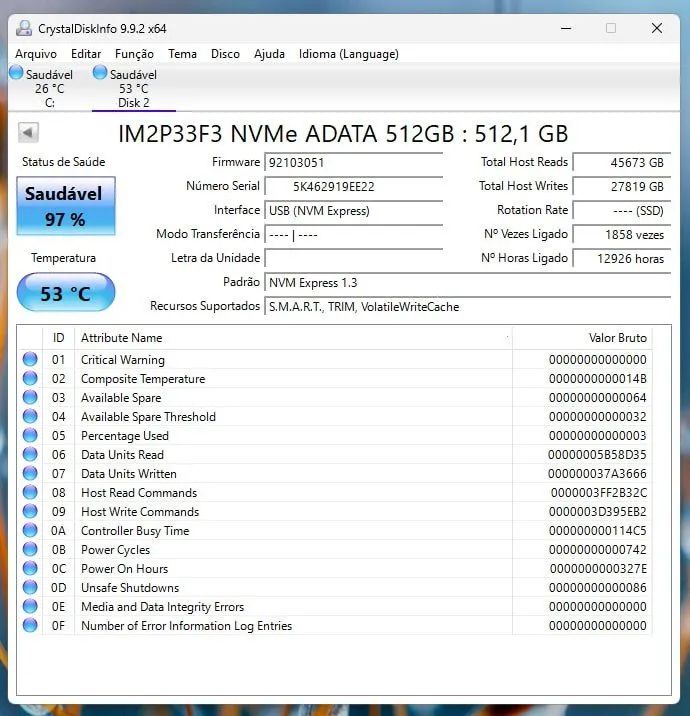Click the Recursos Suportados field

pos(468,306)
